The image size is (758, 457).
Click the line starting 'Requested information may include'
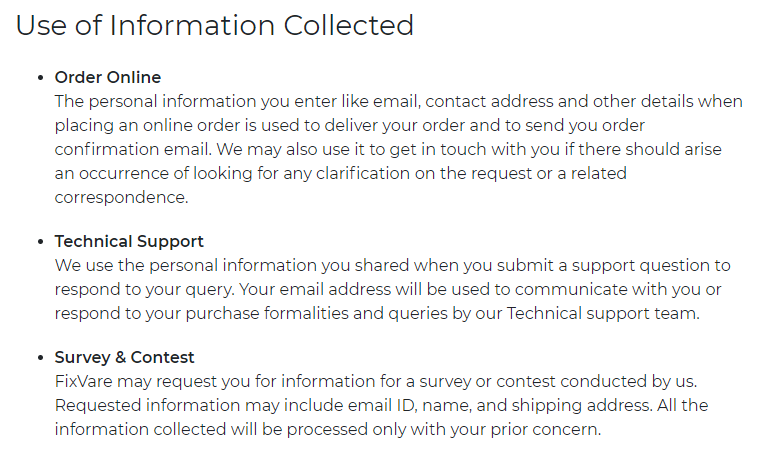click(x=381, y=405)
